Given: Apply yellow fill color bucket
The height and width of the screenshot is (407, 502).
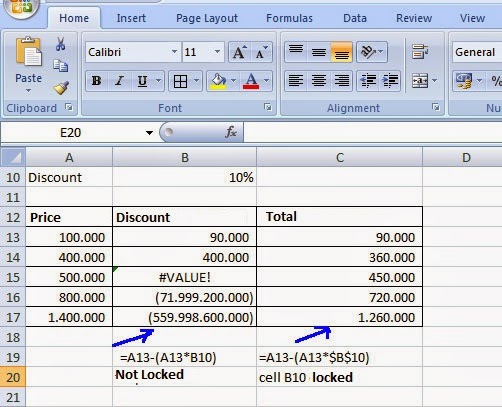Looking at the screenshot, I should [218, 81].
